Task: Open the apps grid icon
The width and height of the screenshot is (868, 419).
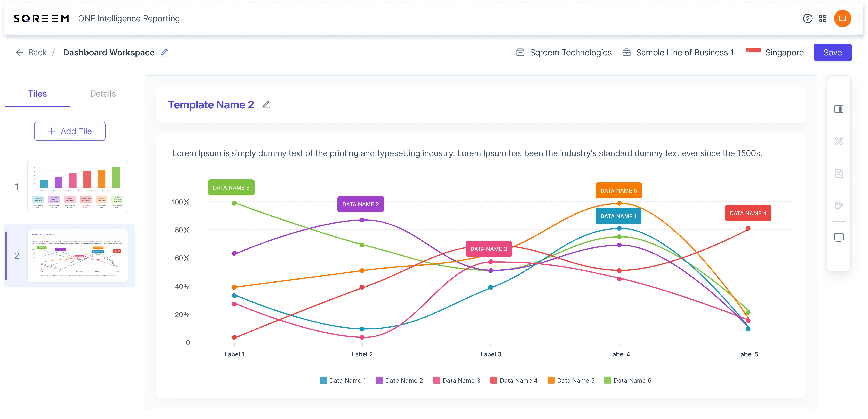Action: (x=823, y=18)
